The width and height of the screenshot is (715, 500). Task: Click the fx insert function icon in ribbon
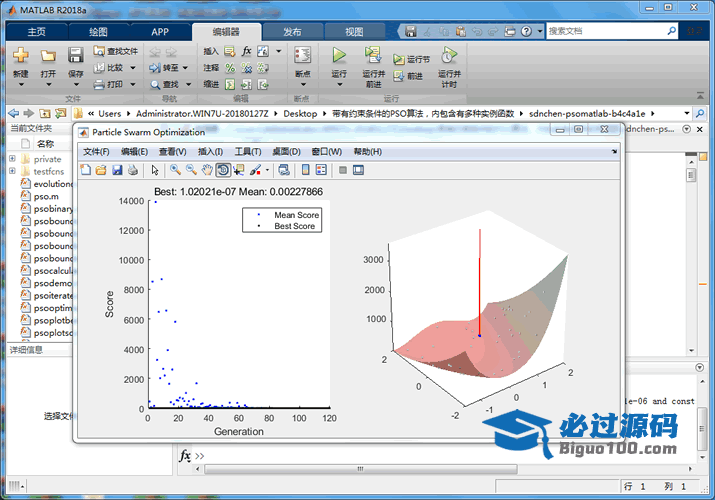tap(246, 51)
